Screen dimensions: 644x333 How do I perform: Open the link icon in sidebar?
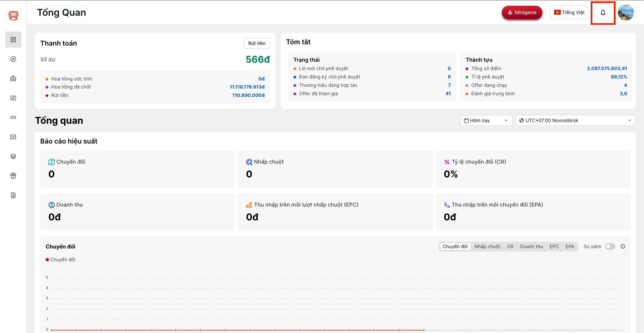[x=13, y=117]
